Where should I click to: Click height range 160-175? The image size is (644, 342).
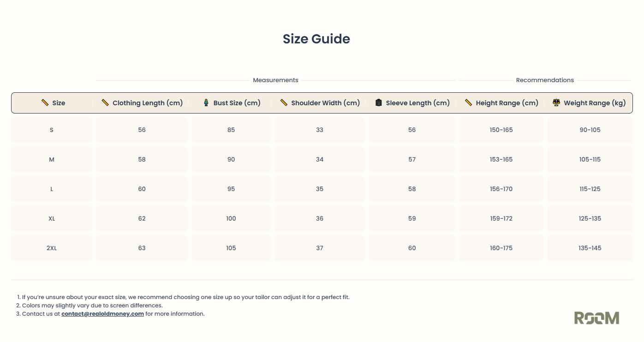(501, 248)
